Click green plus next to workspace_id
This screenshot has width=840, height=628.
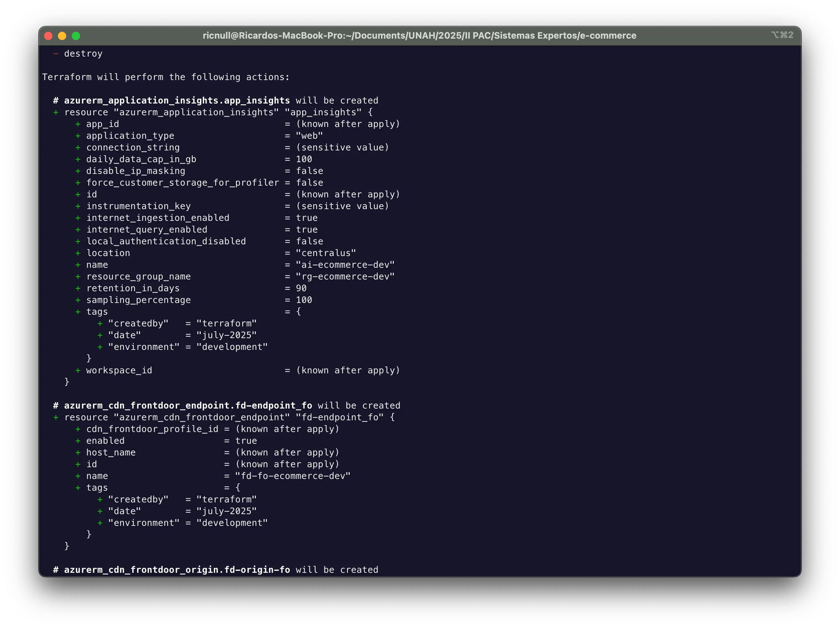(78, 371)
